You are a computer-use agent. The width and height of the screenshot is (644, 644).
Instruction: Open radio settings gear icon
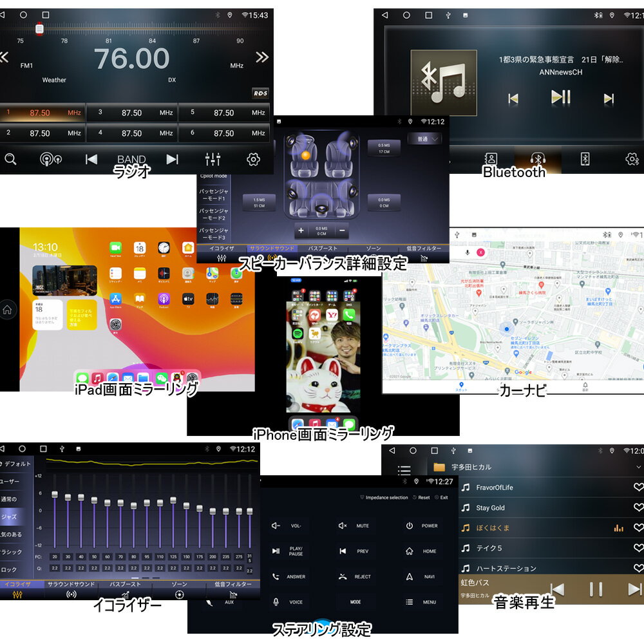(253, 159)
